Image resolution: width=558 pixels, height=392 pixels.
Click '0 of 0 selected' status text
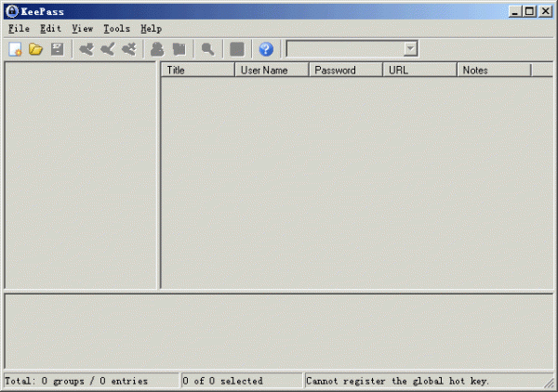tap(223, 381)
